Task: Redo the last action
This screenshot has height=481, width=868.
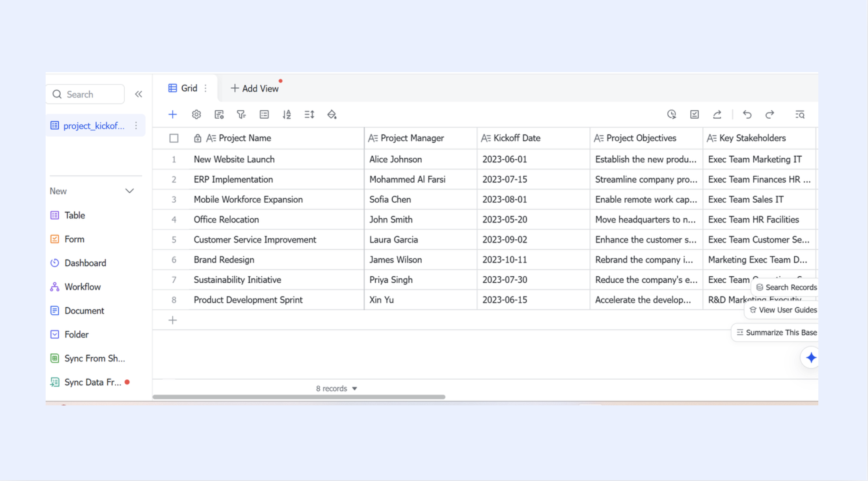Action: (770, 114)
